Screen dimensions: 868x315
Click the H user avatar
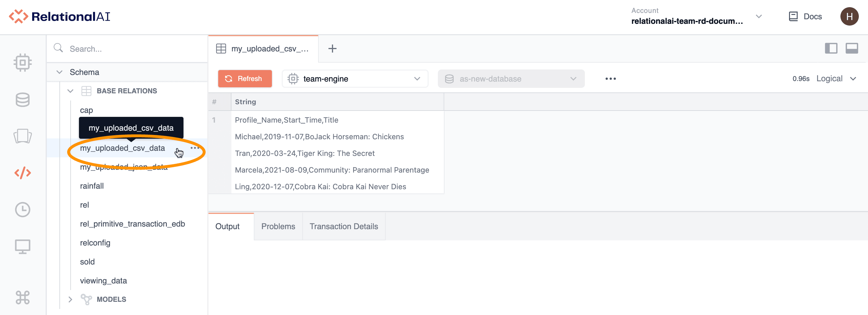coord(849,16)
